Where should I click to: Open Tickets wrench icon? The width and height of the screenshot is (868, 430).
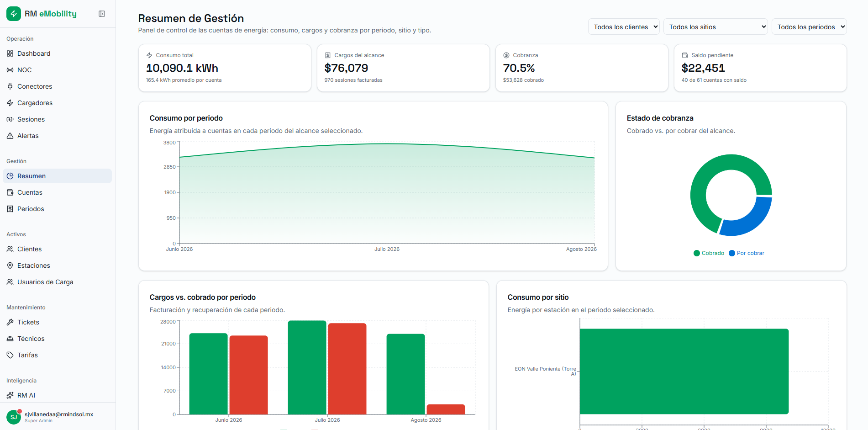click(10, 322)
